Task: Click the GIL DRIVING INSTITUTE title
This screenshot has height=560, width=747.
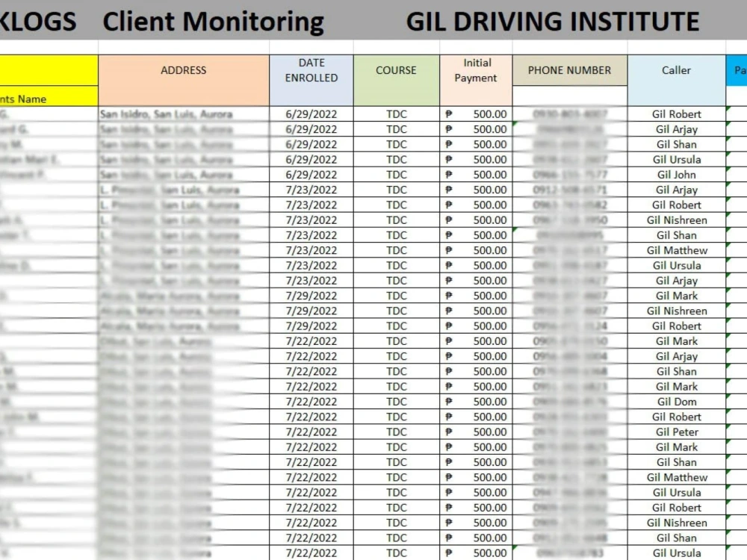Action: [x=552, y=22]
